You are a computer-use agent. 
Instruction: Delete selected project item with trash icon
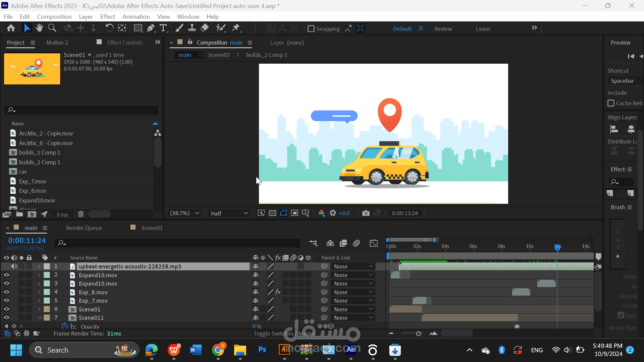[81, 214]
